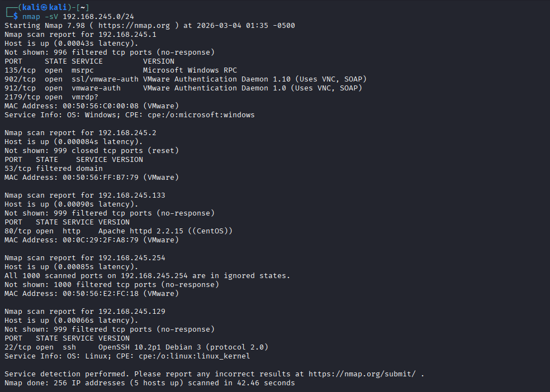Click the Apache httpd 2.2.15 version text

tap(165, 231)
